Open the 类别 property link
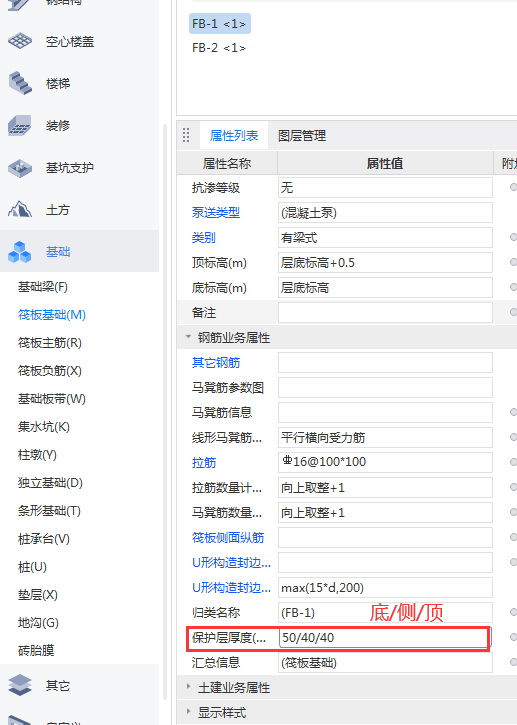 pyautogui.click(x=204, y=238)
